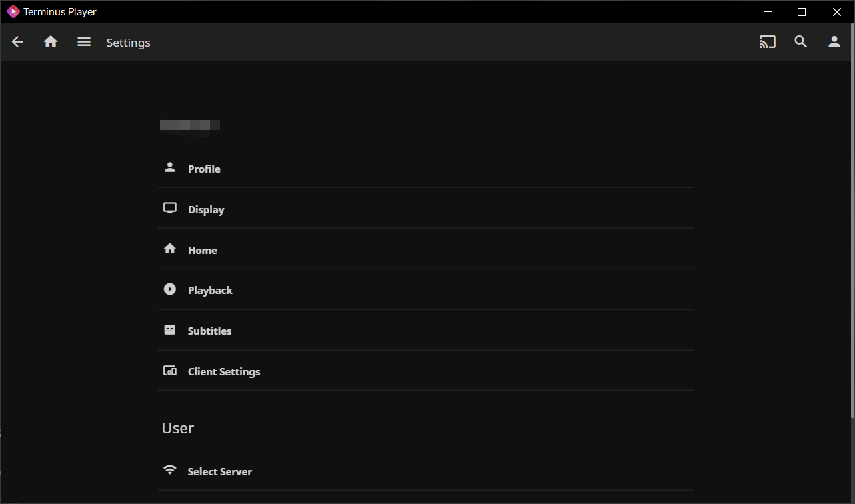This screenshot has width=855, height=504.
Task: Open Subtitles settings
Action: [x=209, y=331]
